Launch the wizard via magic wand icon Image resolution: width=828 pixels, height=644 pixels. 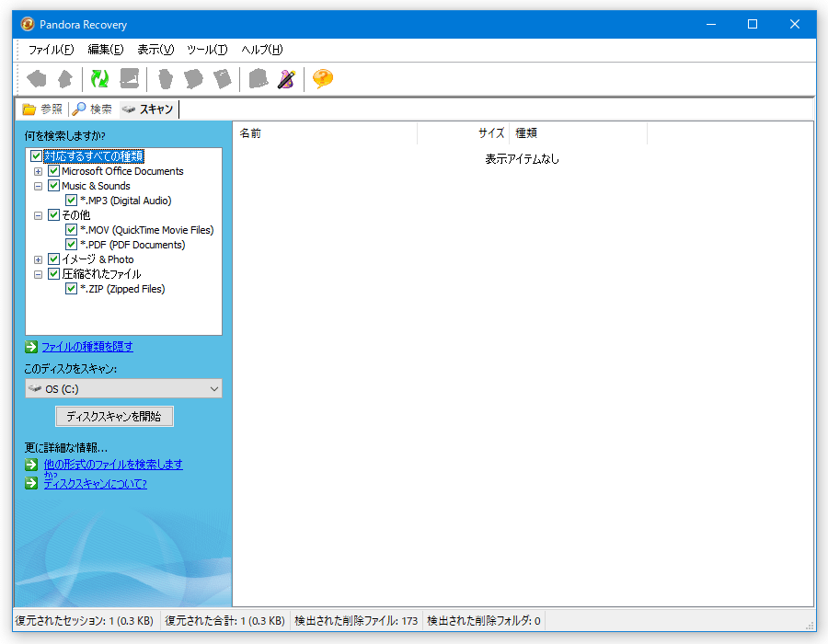click(287, 79)
